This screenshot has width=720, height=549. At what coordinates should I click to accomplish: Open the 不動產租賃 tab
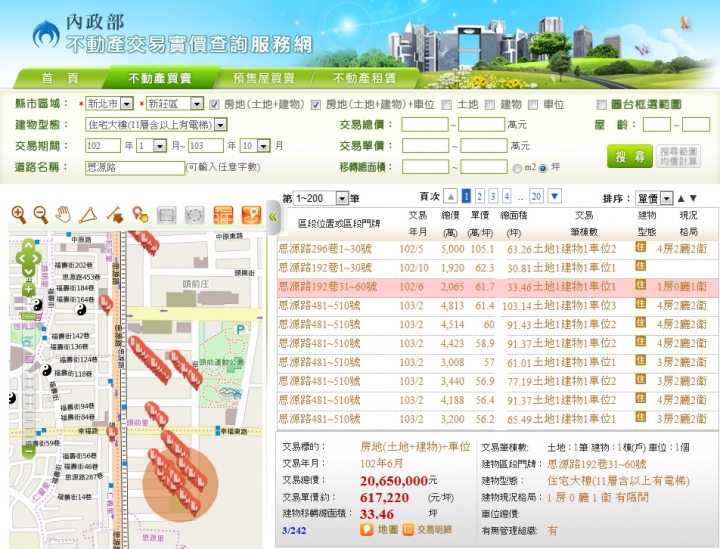coord(364,78)
